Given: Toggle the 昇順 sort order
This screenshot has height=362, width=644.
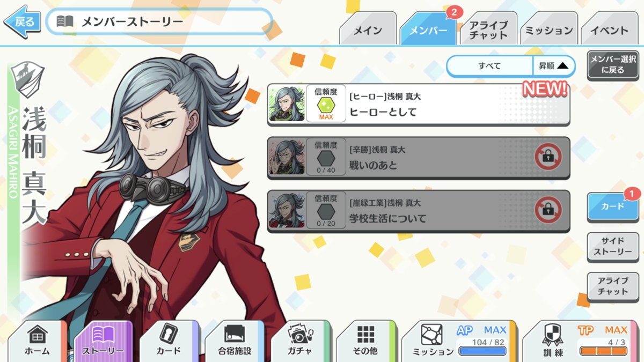Looking at the screenshot, I should (x=553, y=66).
